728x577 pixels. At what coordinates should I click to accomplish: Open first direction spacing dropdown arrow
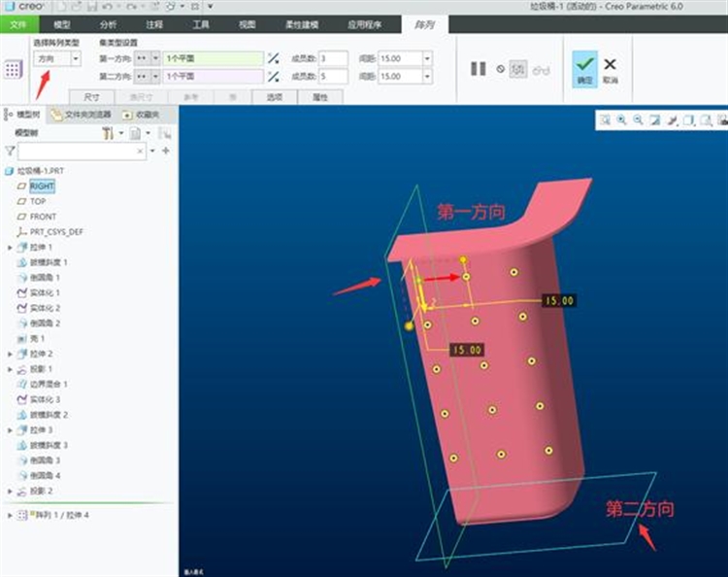click(427, 58)
